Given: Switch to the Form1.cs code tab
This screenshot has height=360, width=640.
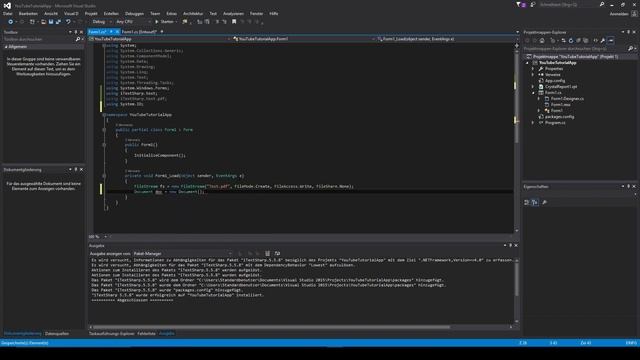Looking at the screenshot, I should (x=98, y=32).
